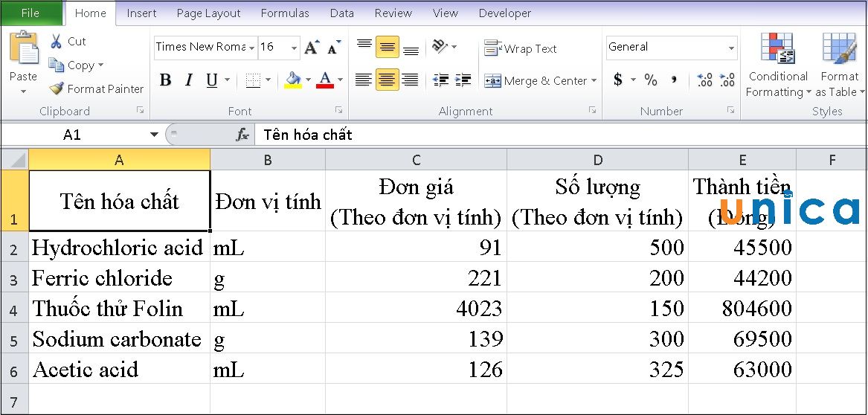The height and width of the screenshot is (415, 868).
Task: Click the Format Painter brush icon
Action: pos(57,89)
